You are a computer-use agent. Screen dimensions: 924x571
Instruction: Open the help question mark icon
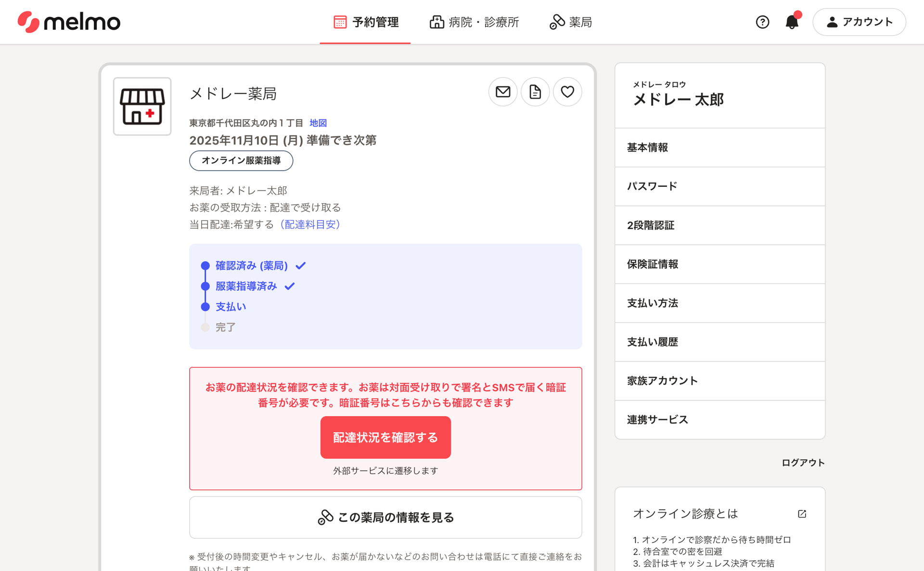[x=762, y=22]
